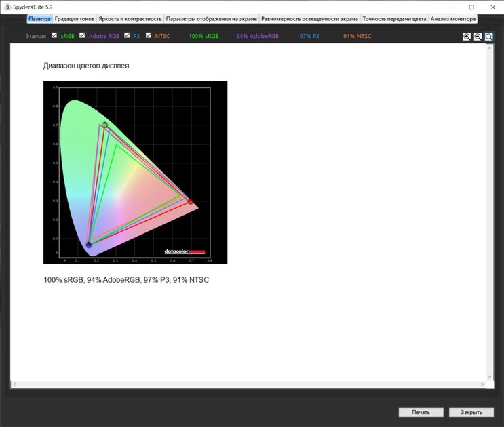Open the Градация тонов tab

[74, 19]
